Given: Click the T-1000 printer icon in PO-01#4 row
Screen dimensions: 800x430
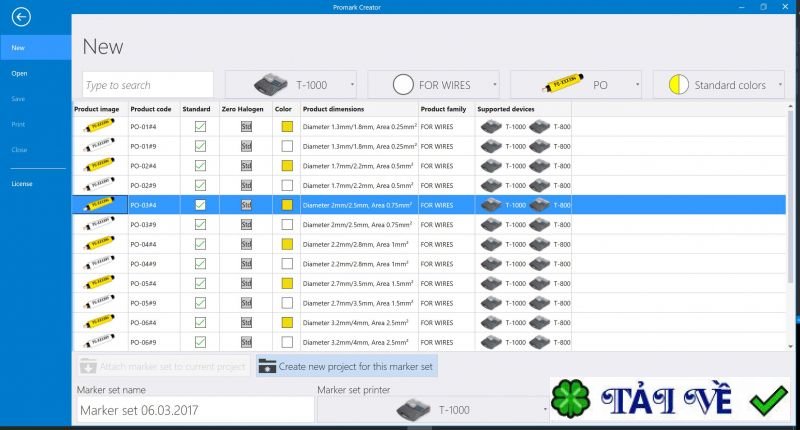Looking at the screenshot, I should (x=491, y=127).
